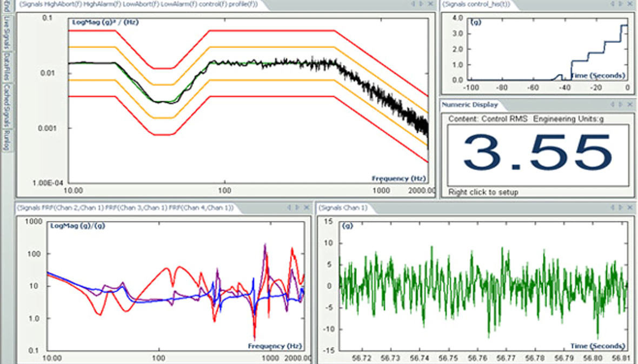This screenshot has height=364, width=638.
Task: Open the Live Signals side tab
Action: coord(6,32)
